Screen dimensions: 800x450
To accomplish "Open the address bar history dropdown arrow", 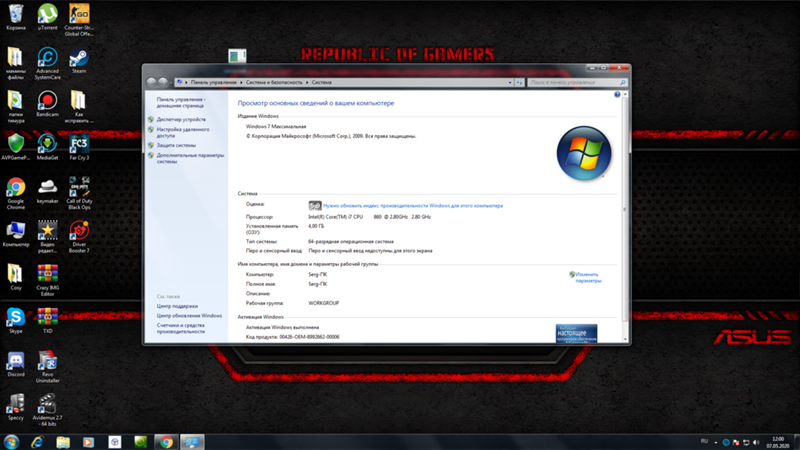I will tap(510, 82).
